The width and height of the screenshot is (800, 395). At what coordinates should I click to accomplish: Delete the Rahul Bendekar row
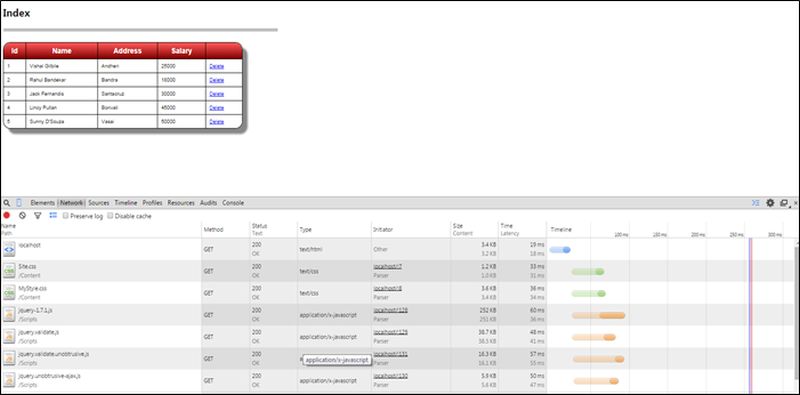tap(216, 80)
